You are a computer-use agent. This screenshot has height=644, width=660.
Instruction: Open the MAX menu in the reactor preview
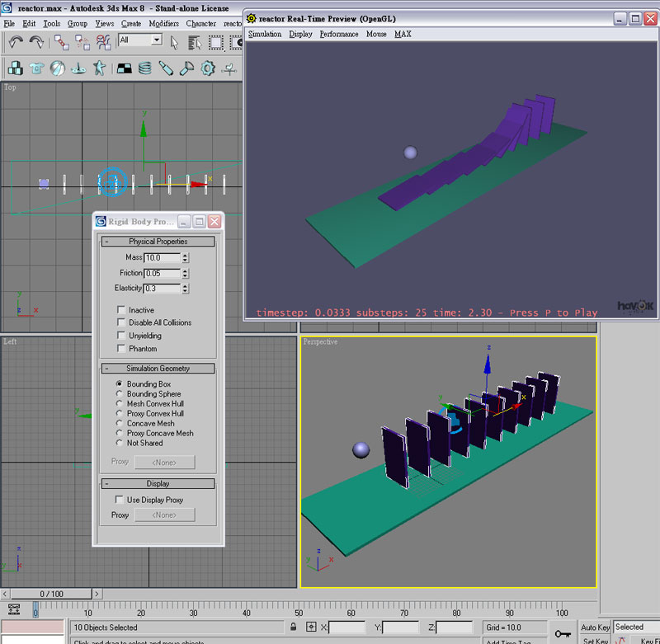[x=403, y=34]
